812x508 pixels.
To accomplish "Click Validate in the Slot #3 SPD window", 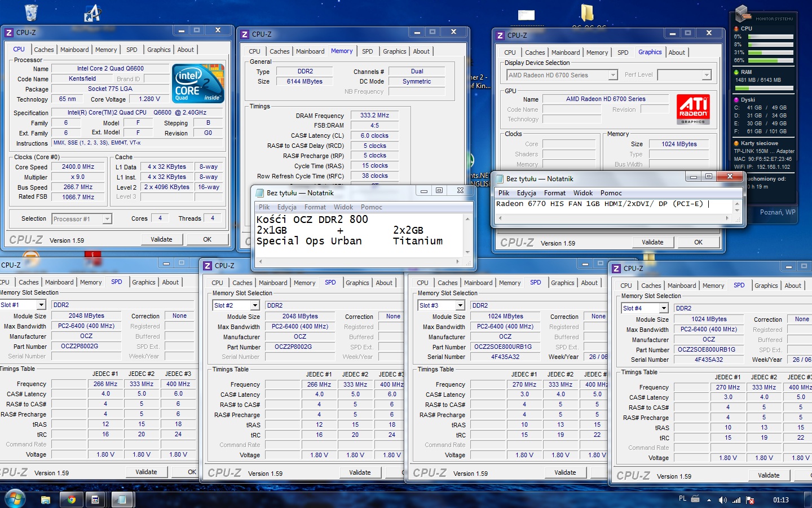I will click(x=565, y=472).
